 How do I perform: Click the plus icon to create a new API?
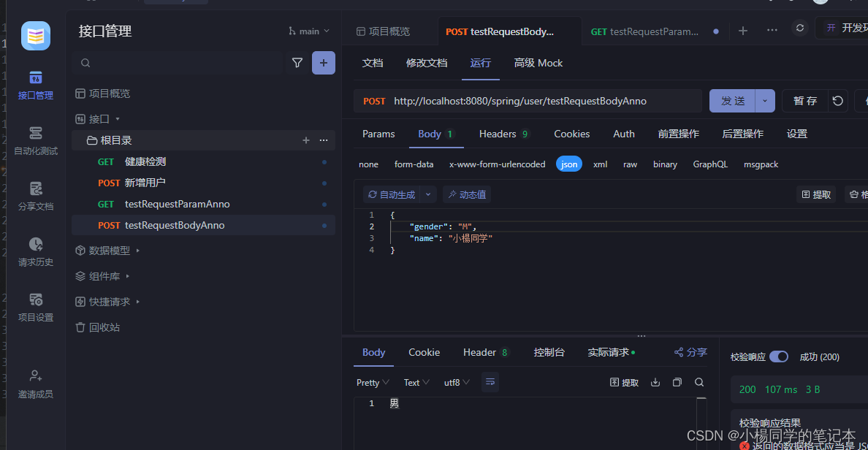(x=324, y=63)
